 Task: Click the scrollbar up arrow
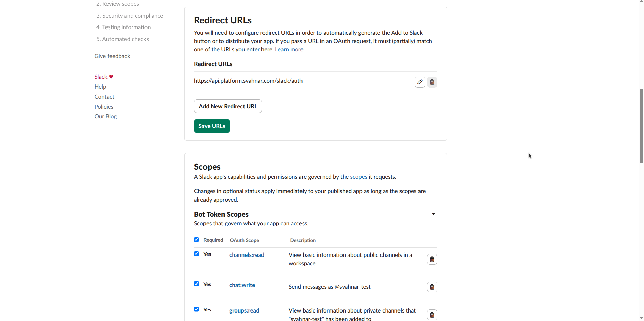(641, 2)
